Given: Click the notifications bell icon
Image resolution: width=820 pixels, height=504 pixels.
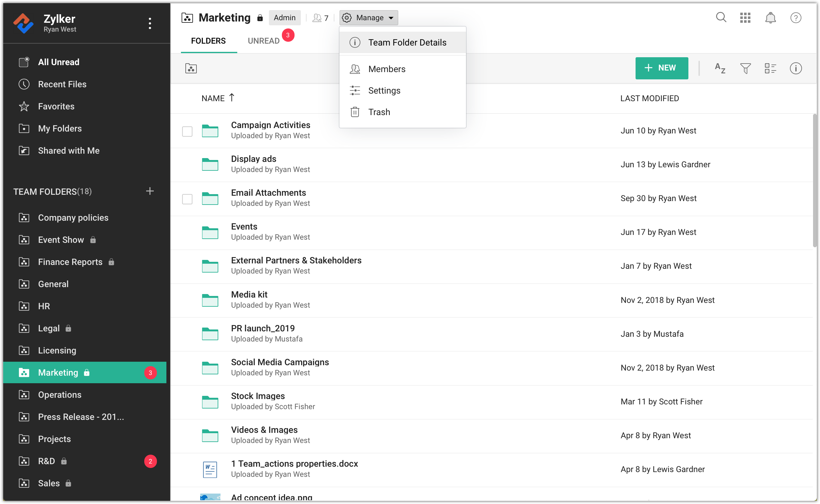Looking at the screenshot, I should (770, 18).
